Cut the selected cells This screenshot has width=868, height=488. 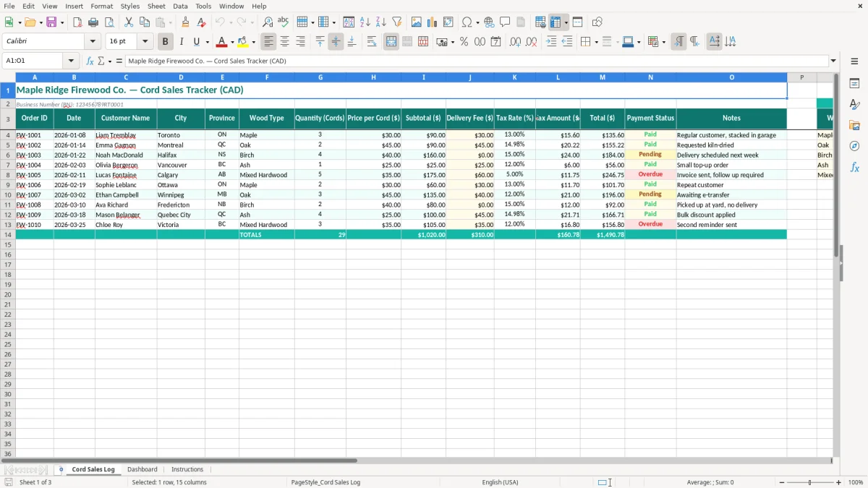[129, 22]
